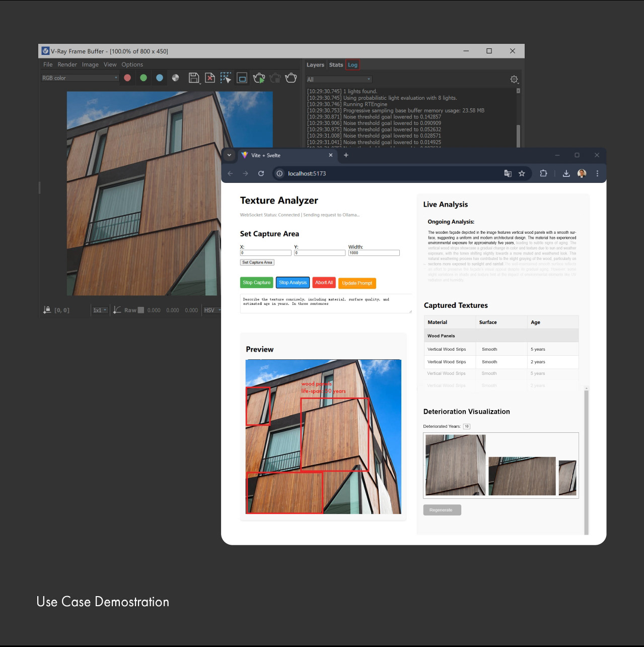644x647 pixels.
Task: Expand the log filter 'All' dropdown
Action: pyautogui.click(x=339, y=79)
